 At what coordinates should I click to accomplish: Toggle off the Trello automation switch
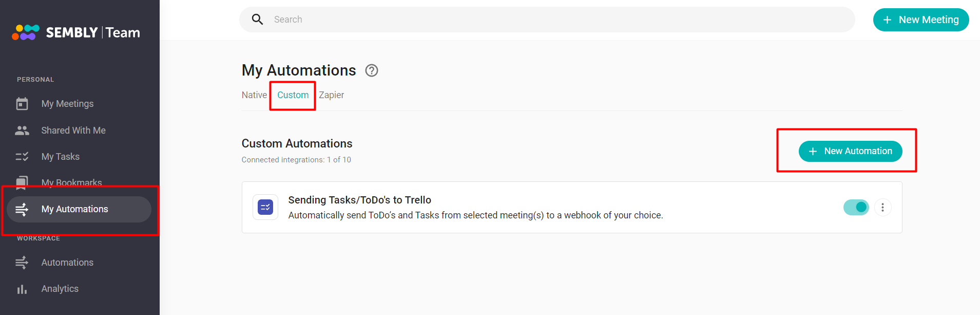coord(856,208)
